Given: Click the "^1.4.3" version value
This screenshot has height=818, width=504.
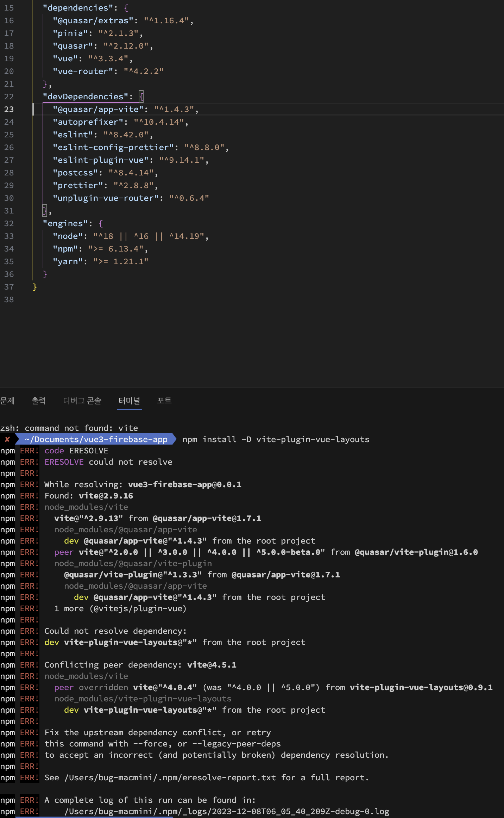Looking at the screenshot, I should (x=174, y=109).
